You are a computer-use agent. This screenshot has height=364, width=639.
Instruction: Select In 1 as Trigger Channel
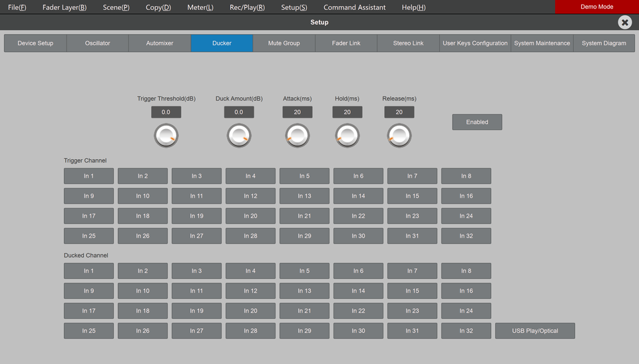click(x=89, y=176)
